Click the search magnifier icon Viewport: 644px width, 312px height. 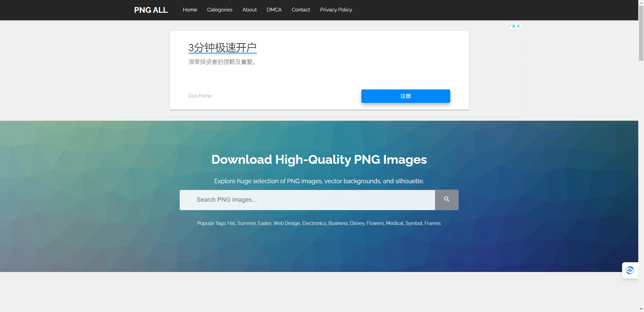coord(446,199)
